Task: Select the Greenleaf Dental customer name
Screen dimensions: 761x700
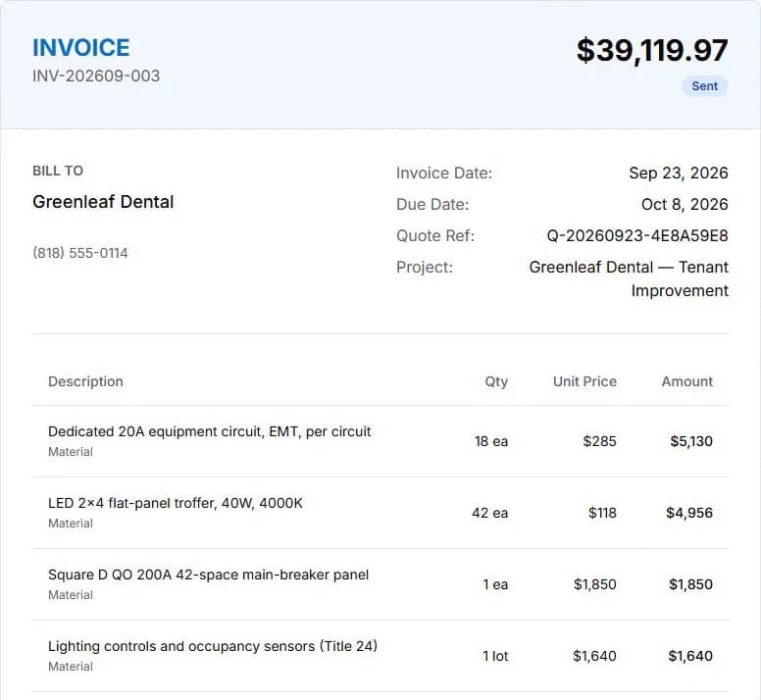Action: 103,202
